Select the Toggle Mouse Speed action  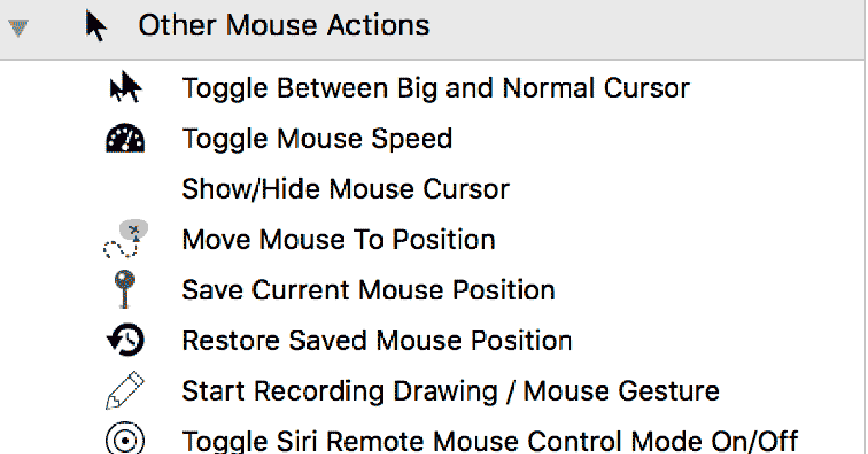[x=317, y=138]
